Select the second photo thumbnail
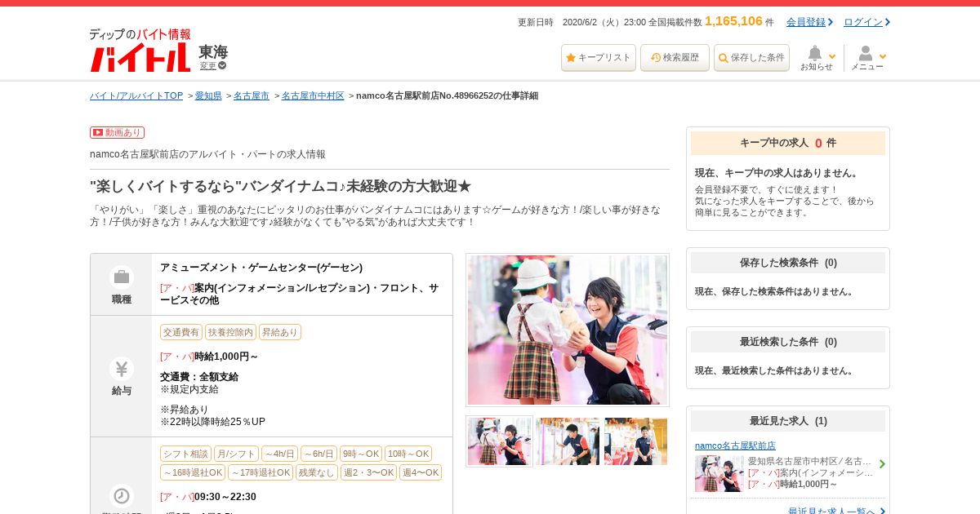The height and width of the screenshot is (514, 980). 568,441
